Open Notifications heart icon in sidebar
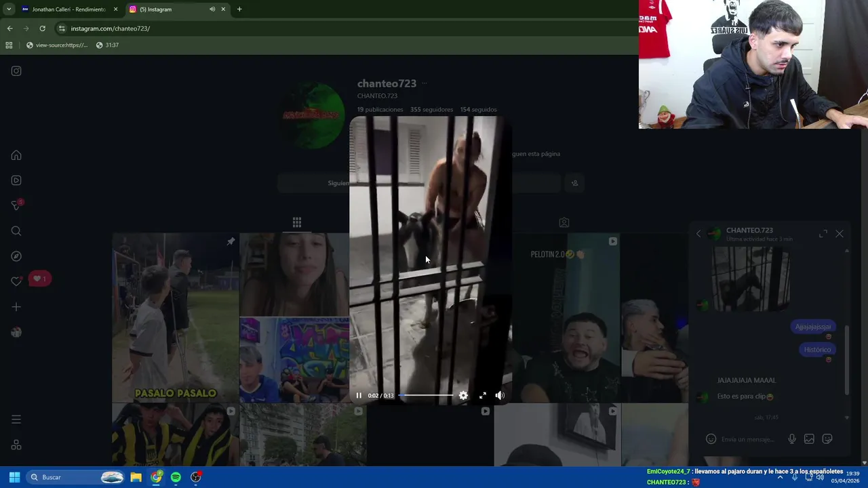 [16, 281]
